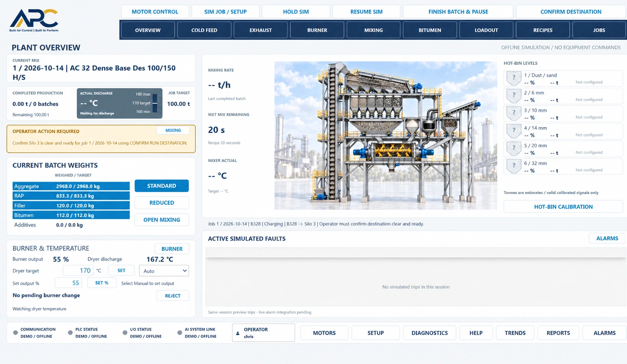The image size is (627, 364).
Task: Click the hot-bin 4 / 14 mm level icon
Action: 513,131
